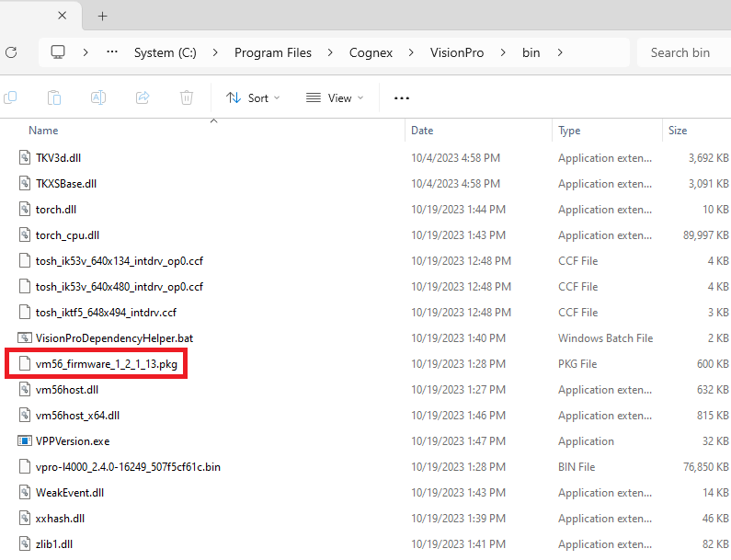
Task: Click the Refresh icon in address bar
Action: (x=11, y=52)
